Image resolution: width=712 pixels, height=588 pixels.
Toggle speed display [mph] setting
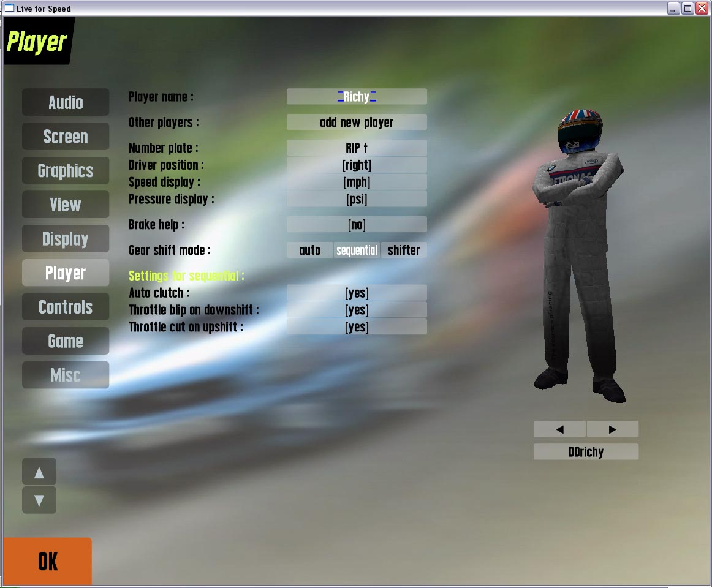357,182
